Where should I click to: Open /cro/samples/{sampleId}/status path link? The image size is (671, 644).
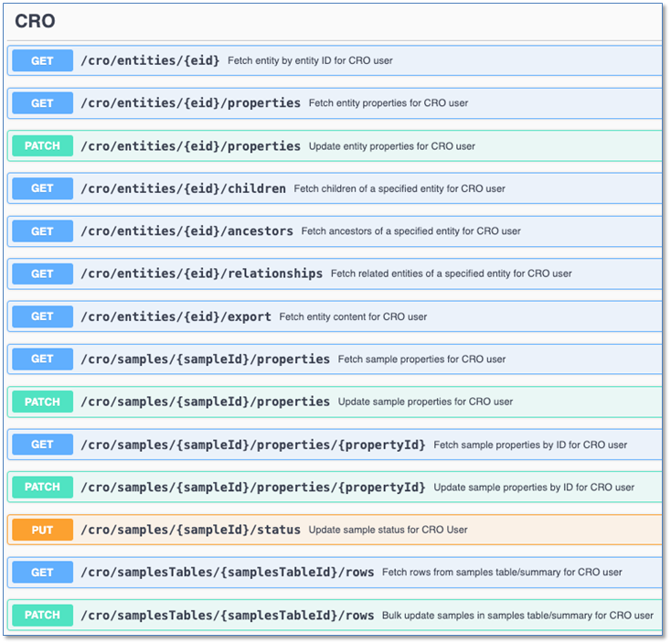click(x=190, y=530)
